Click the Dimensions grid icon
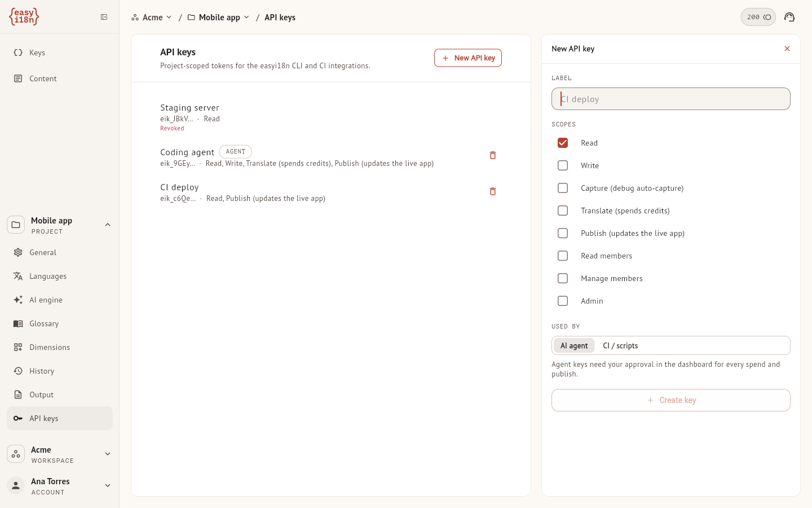 click(x=18, y=347)
